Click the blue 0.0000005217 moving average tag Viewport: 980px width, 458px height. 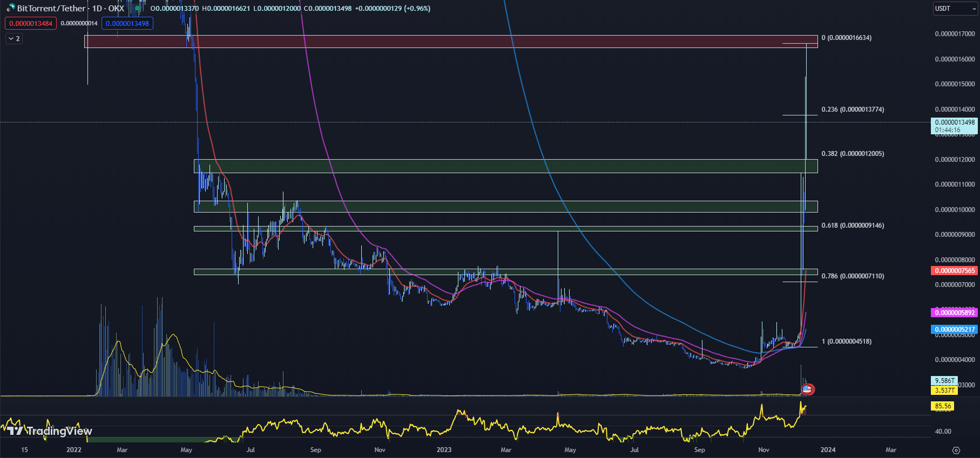pos(954,329)
